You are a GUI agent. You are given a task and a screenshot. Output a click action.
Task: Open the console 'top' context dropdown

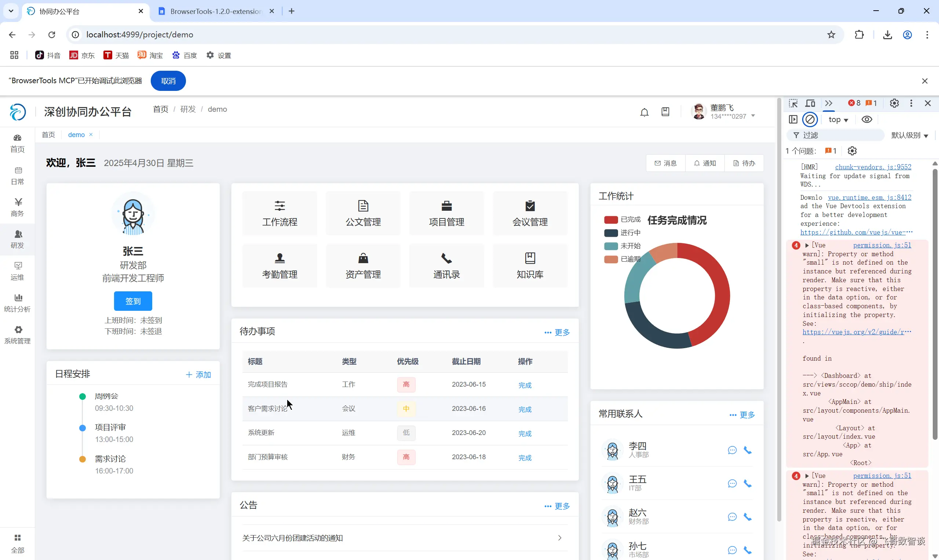(838, 119)
